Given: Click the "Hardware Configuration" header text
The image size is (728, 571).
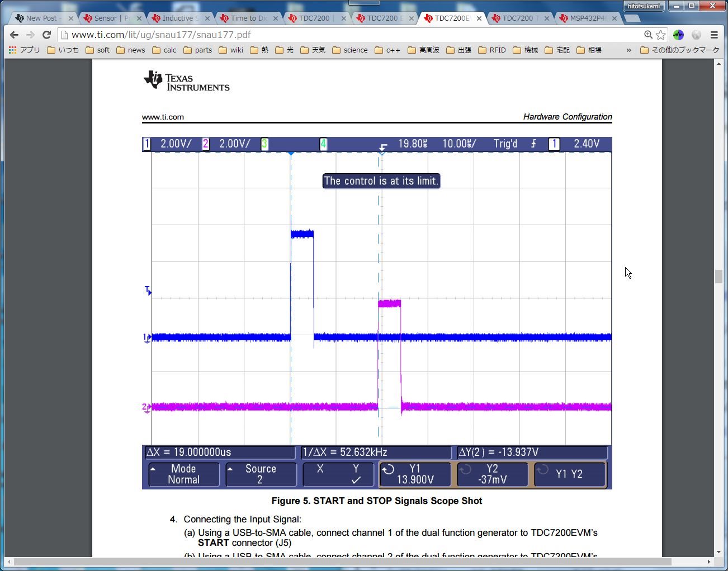Looking at the screenshot, I should point(568,117).
